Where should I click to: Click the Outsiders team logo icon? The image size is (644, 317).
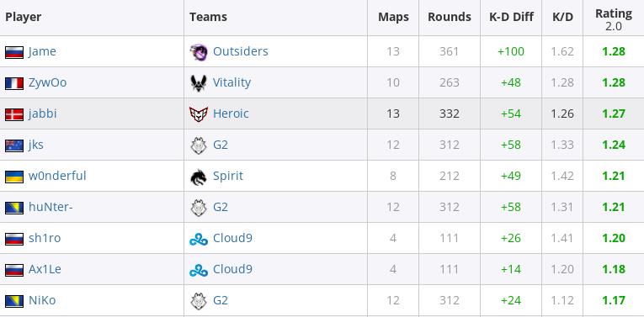[x=199, y=52]
